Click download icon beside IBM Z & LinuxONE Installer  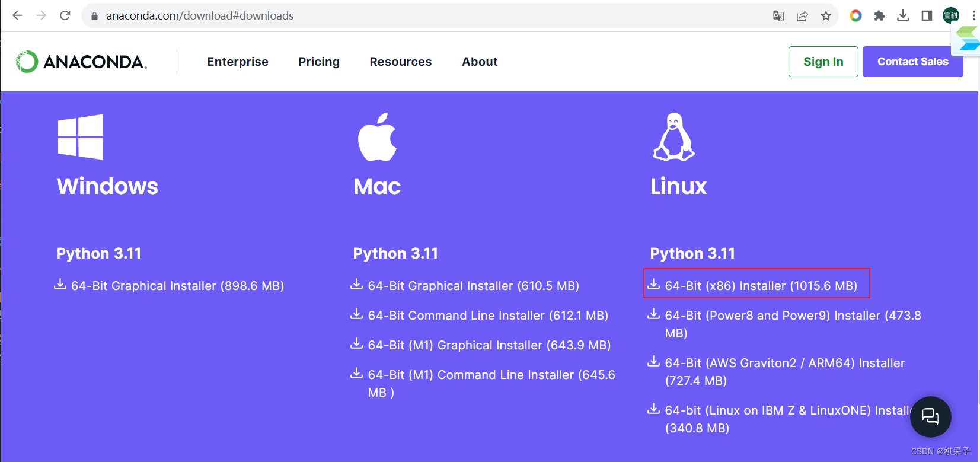[x=653, y=409]
